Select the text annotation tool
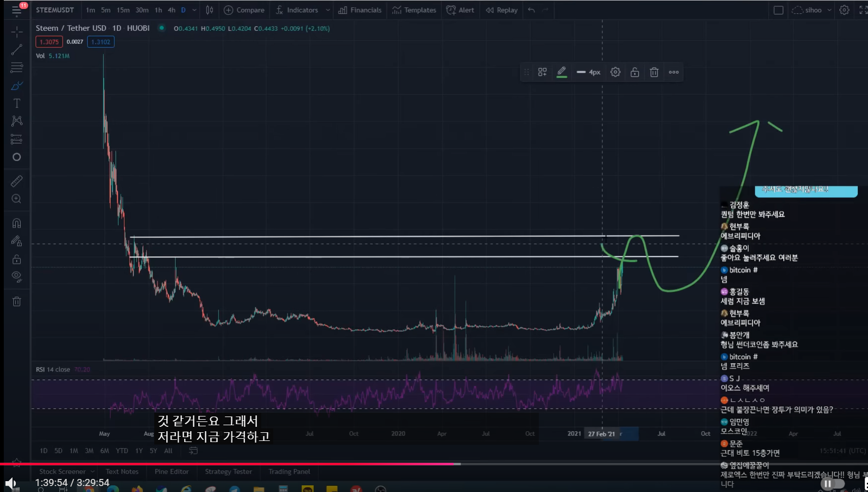The image size is (868, 492). 17,103
